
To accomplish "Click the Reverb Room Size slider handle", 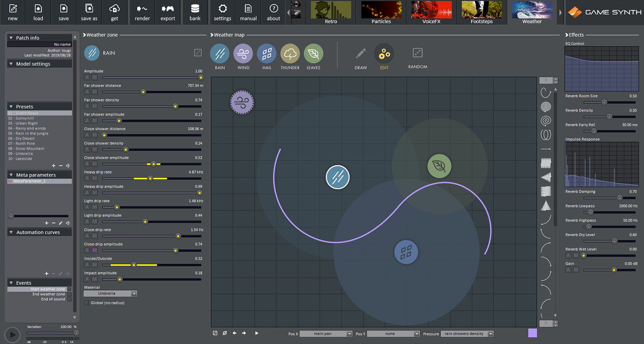I will (604, 103).
